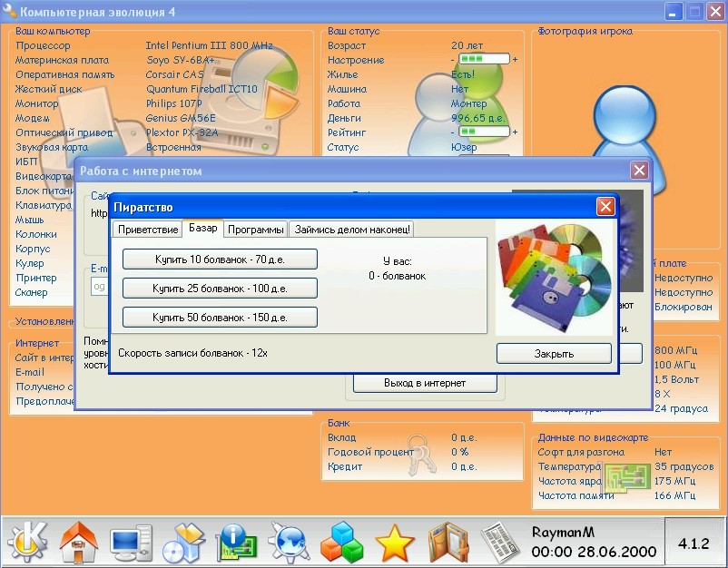Open the internet globe icon in toolbar
Image resolution: width=728 pixels, height=568 pixels.
pos(289,542)
